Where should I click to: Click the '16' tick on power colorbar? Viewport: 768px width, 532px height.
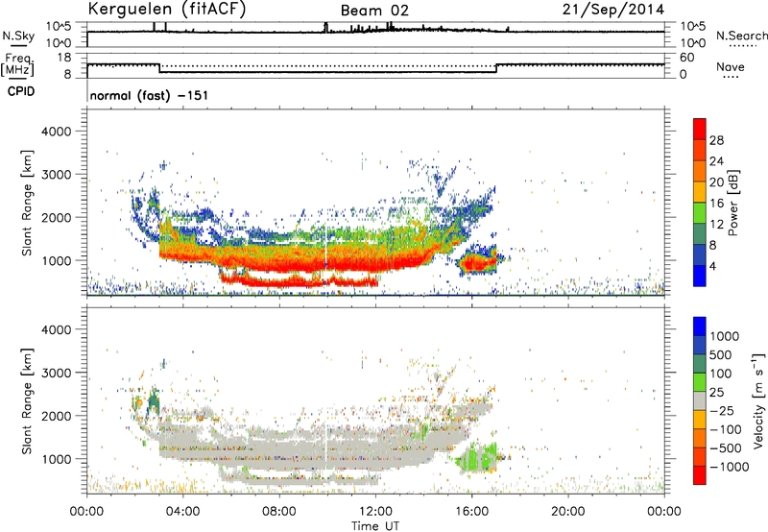(716, 204)
